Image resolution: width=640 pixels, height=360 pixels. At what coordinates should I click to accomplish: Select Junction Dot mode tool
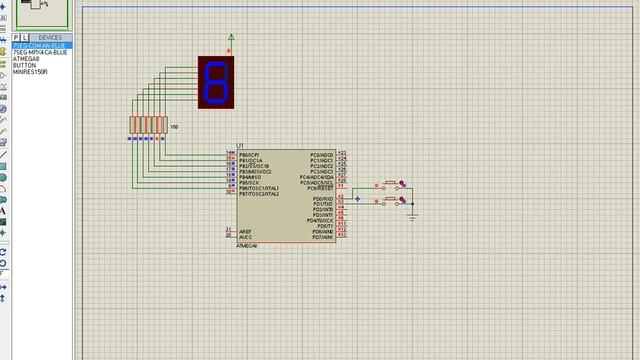pyautogui.click(x=3, y=7)
